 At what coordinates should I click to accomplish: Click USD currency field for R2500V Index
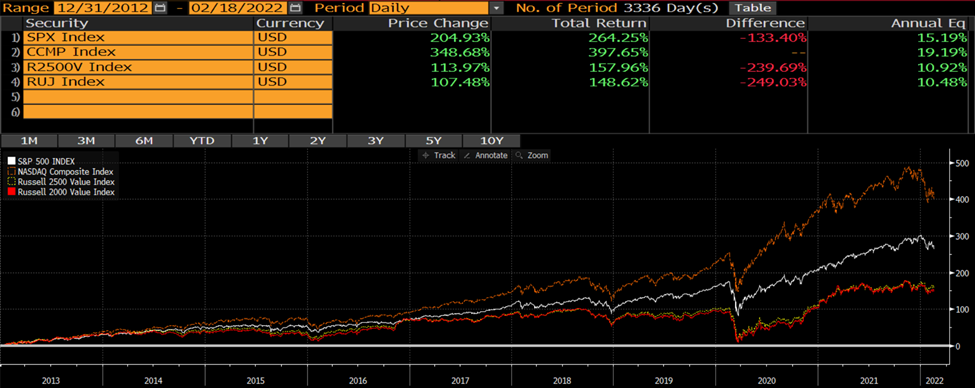293,67
